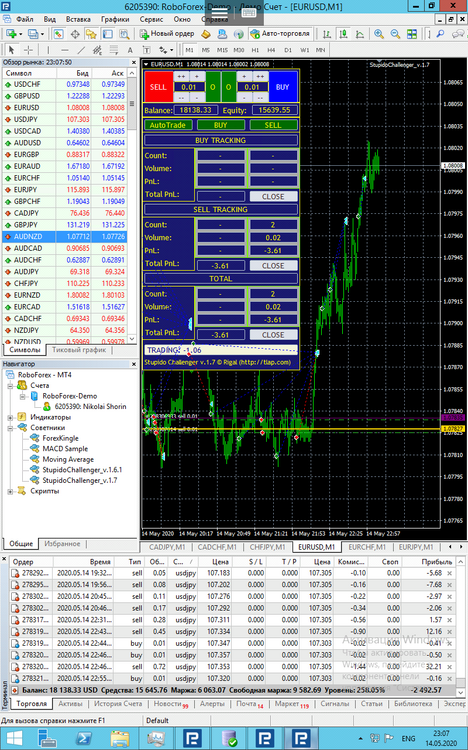Toggle the Market Watch panel icon
468x750 pixels.
[58, 34]
